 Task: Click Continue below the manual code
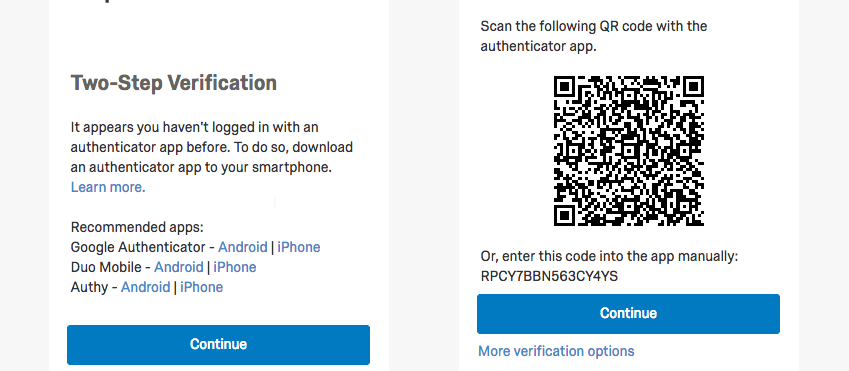tap(628, 314)
